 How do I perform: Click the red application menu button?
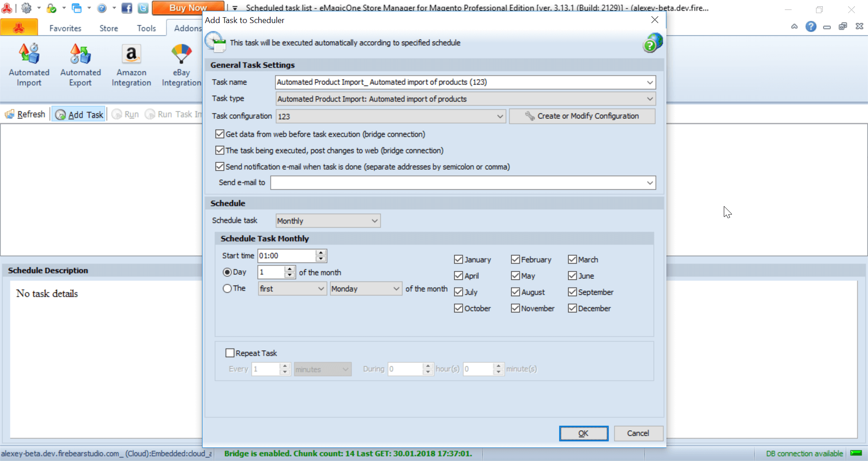tap(19, 28)
